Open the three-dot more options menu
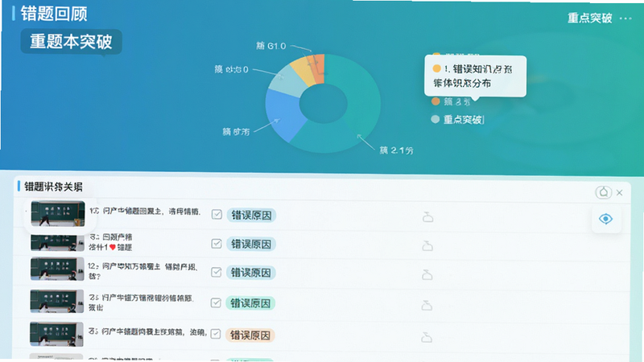644x362 pixels. coord(625,18)
